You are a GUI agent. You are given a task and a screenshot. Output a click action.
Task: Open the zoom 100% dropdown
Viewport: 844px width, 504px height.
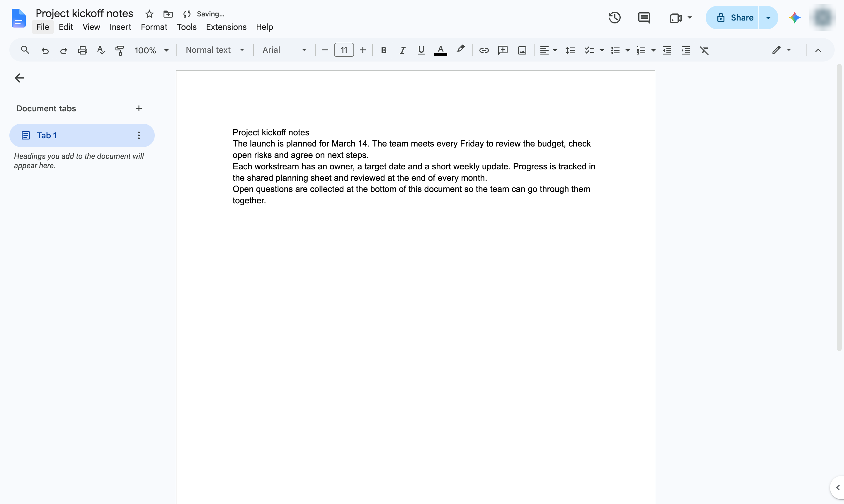click(x=152, y=50)
